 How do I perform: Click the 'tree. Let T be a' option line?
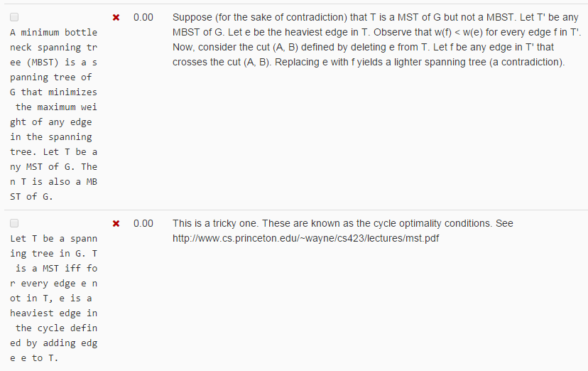[54, 152]
